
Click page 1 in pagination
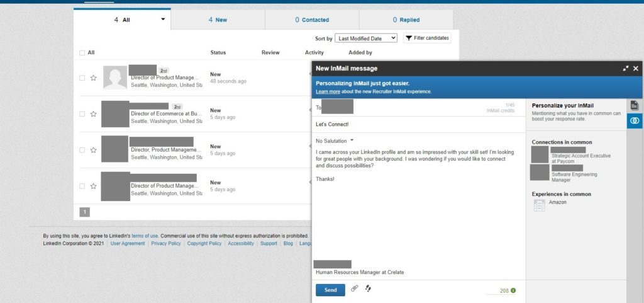pos(85,212)
